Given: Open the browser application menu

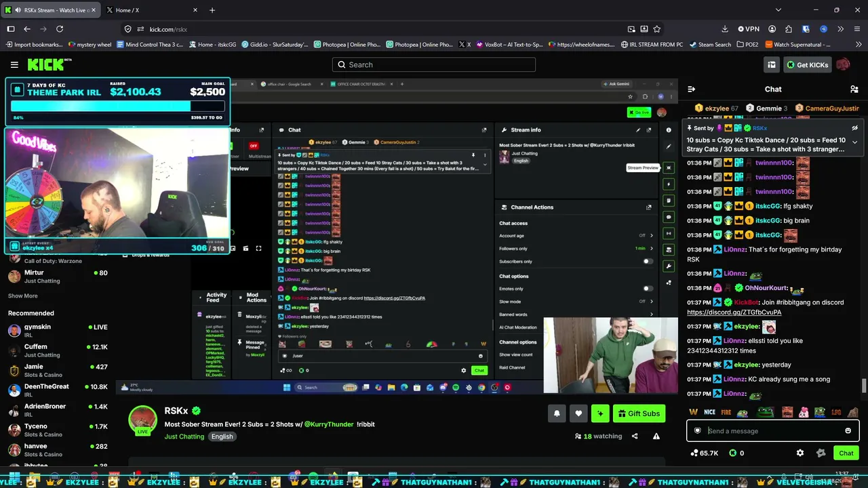Looking at the screenshot, I should pyautogui.click(x=857, y=29).
